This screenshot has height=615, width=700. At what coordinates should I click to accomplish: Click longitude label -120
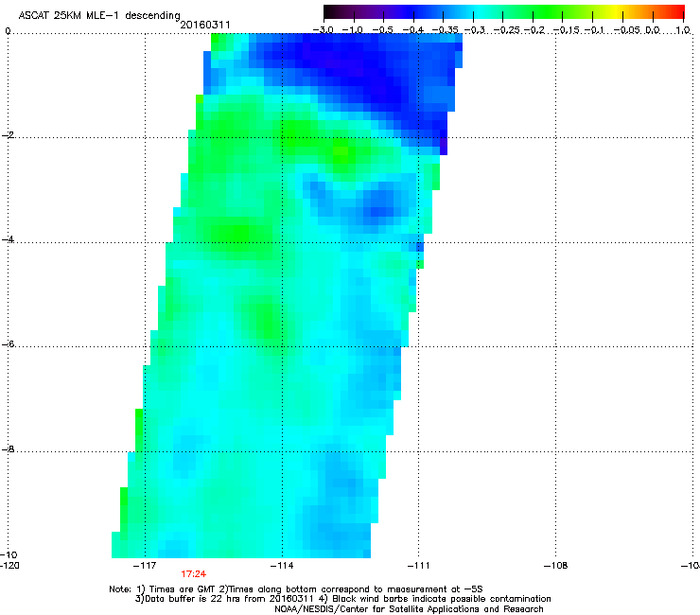9,566
